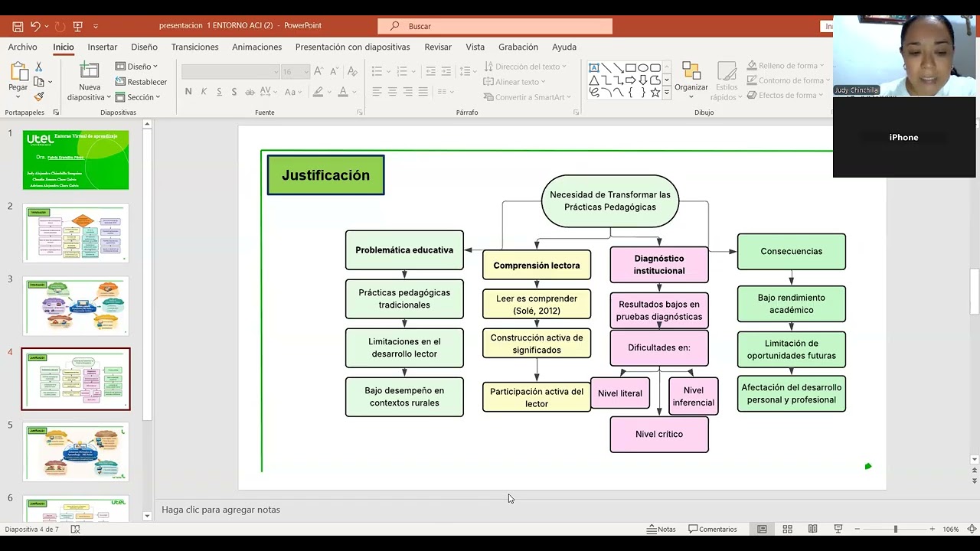Toggle strikethrough abc button
980x551 pixels.
click(x=250, y=92)
